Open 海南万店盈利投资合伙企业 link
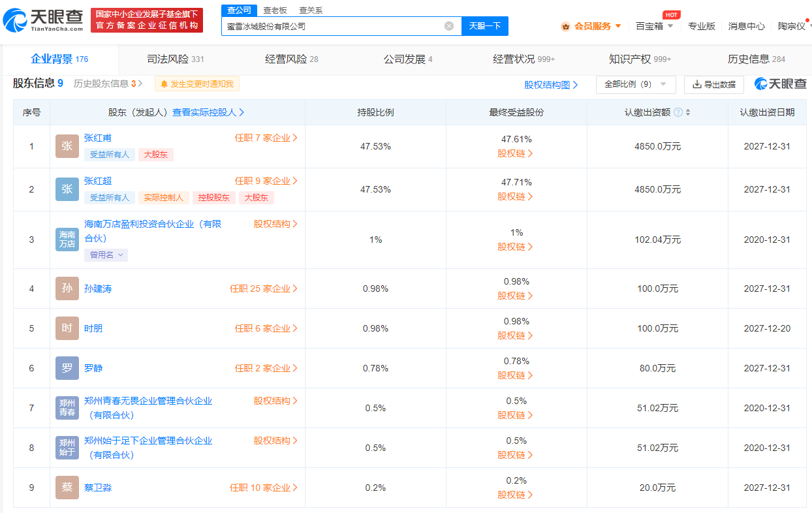The width and height of the screenshot is (812, 513). (153, 231)
